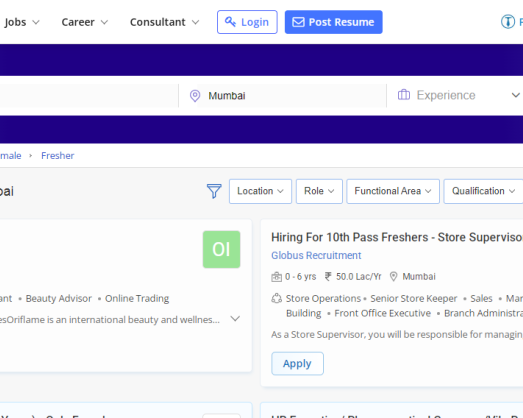
Task: Open the Globus Recruitment company link
Action: [316, 256]
